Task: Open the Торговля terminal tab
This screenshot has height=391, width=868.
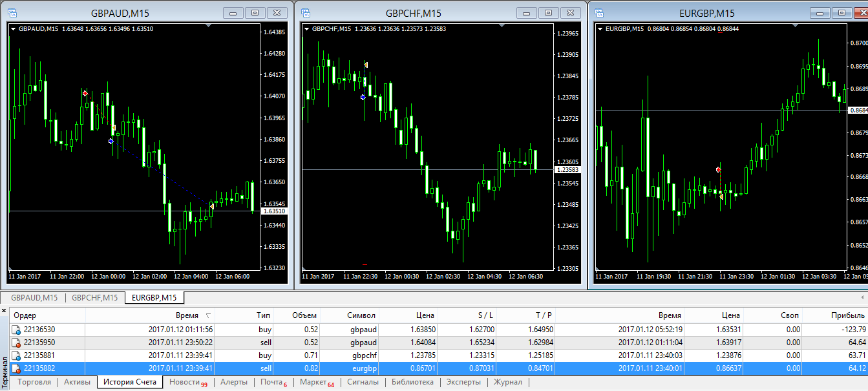Action: (35, 382)
